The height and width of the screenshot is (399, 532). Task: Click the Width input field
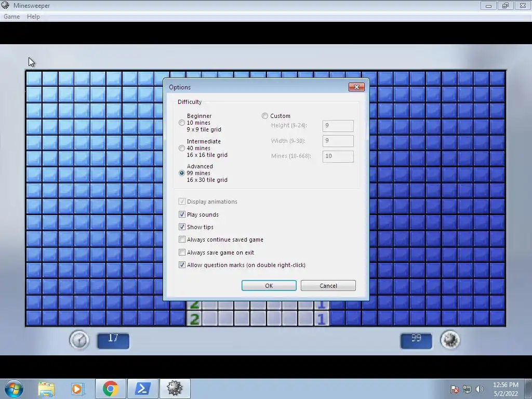tap(338, 141)
